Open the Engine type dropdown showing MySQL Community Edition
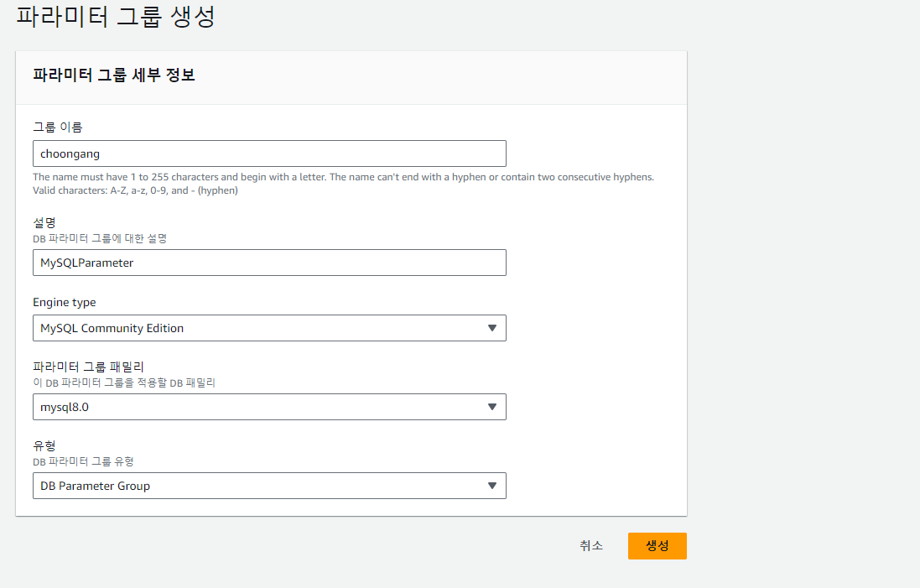Viewport: 920px width, 588px height. point(269,328)
